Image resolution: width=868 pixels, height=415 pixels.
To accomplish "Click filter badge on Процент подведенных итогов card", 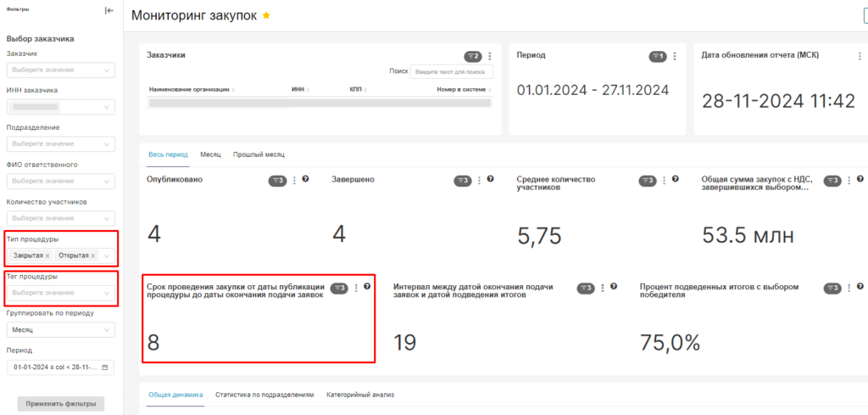I will click(832, 288).
